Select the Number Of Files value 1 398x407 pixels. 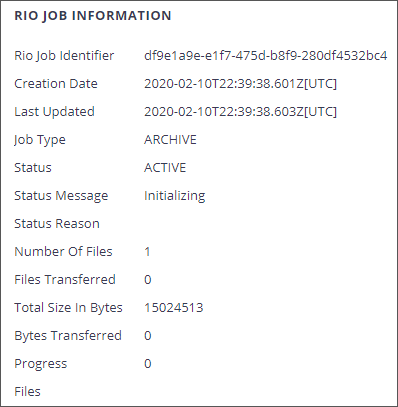pyautogui.click(x=147, y=252)
